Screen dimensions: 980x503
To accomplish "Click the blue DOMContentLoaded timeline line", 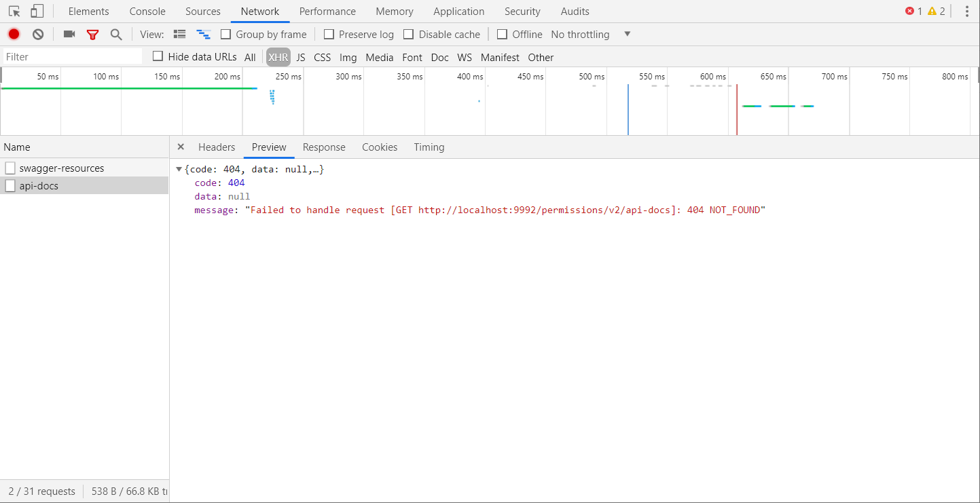I will pos(628,109).
